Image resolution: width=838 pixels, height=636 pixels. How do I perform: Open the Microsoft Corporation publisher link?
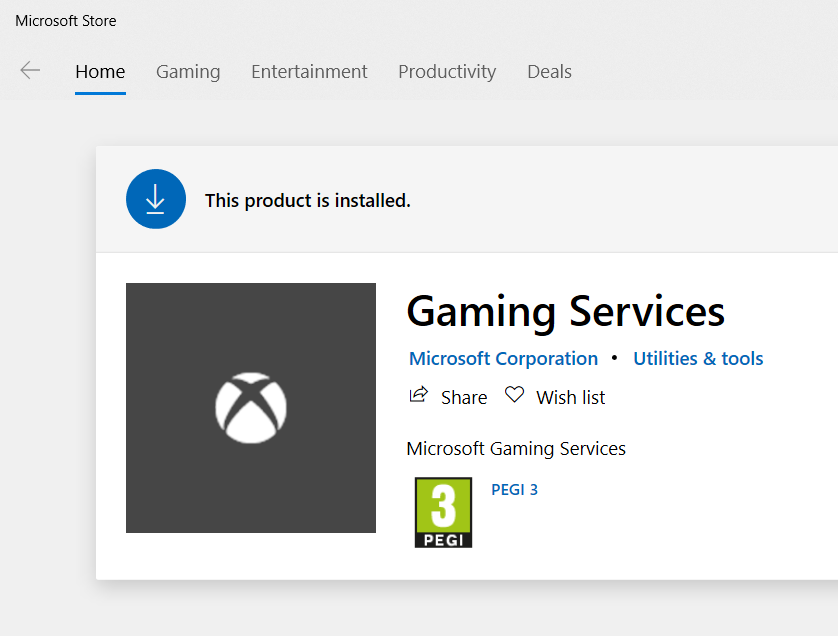pos(503,359)
